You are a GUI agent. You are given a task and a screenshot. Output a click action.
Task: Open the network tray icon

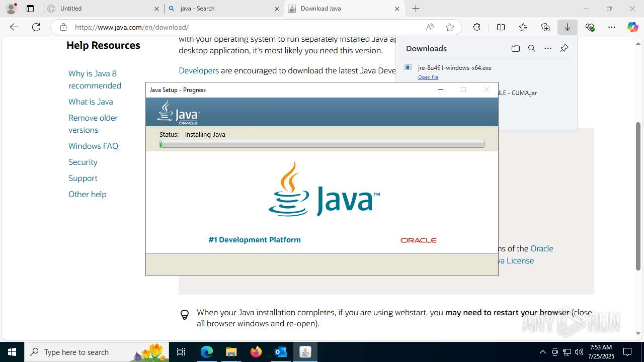tap(567, 352)
